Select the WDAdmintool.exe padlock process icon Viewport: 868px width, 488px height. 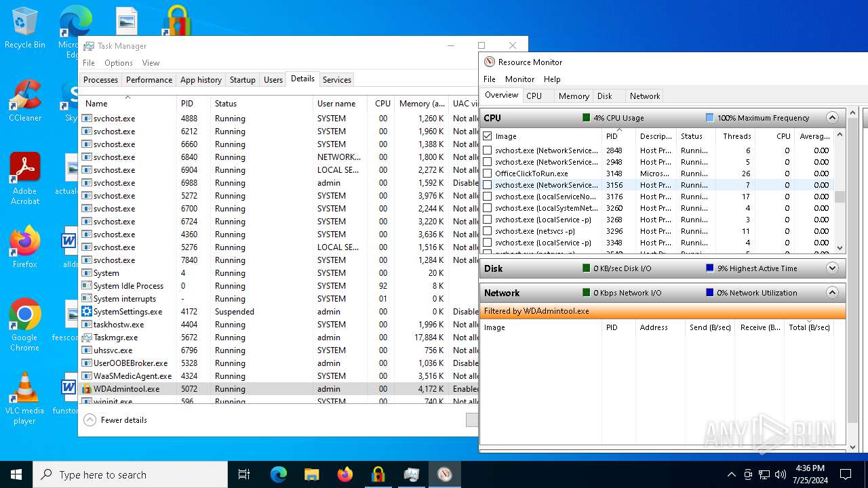pyautogui.click(x=87, y=389)
